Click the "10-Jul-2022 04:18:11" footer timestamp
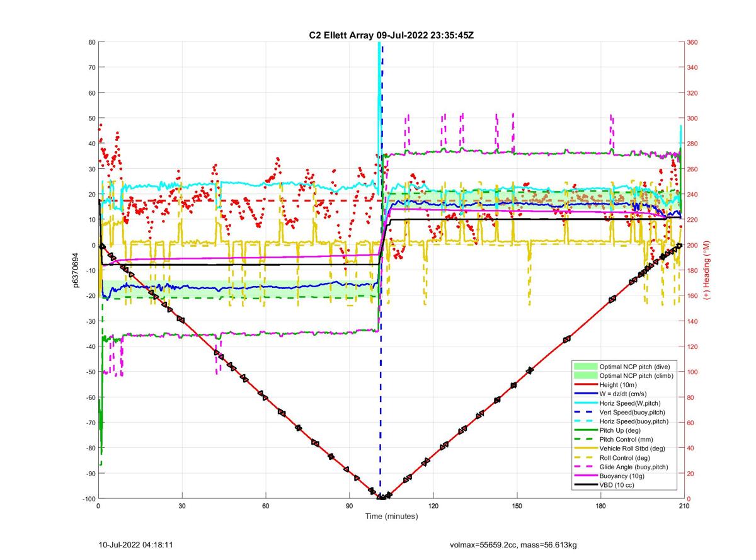The height and width of the screenshot is (560, 756). [x=136, y=544]
